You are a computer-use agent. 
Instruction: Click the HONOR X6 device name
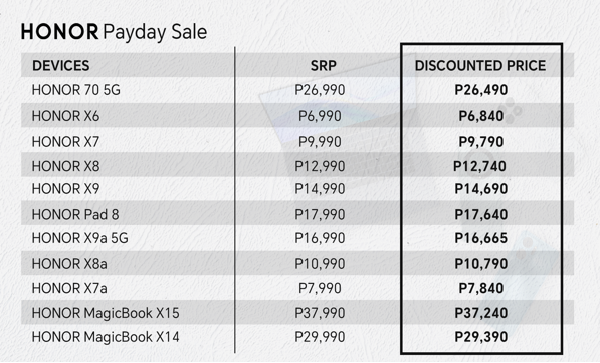click(65, 116)
